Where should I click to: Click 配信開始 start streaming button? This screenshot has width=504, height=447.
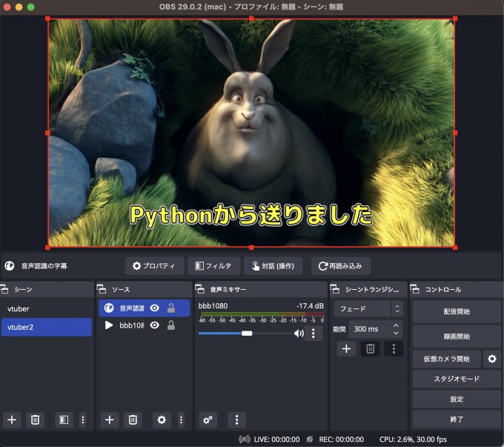tap(457, 311)
